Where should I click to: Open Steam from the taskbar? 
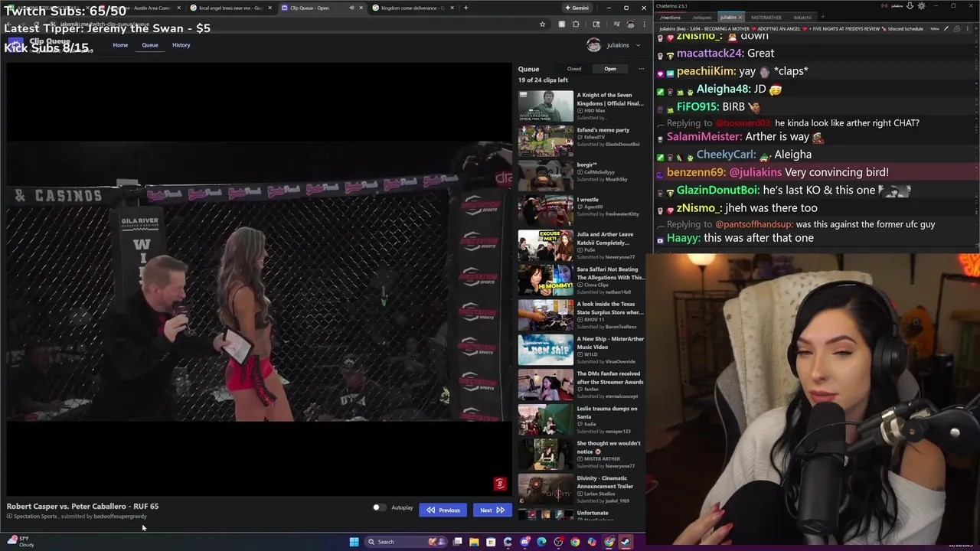pyautogui.click(x=626, y=542)
